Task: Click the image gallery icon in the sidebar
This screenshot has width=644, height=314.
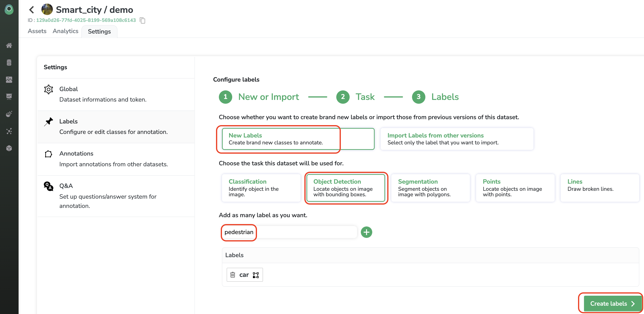Action: (9, 80)
